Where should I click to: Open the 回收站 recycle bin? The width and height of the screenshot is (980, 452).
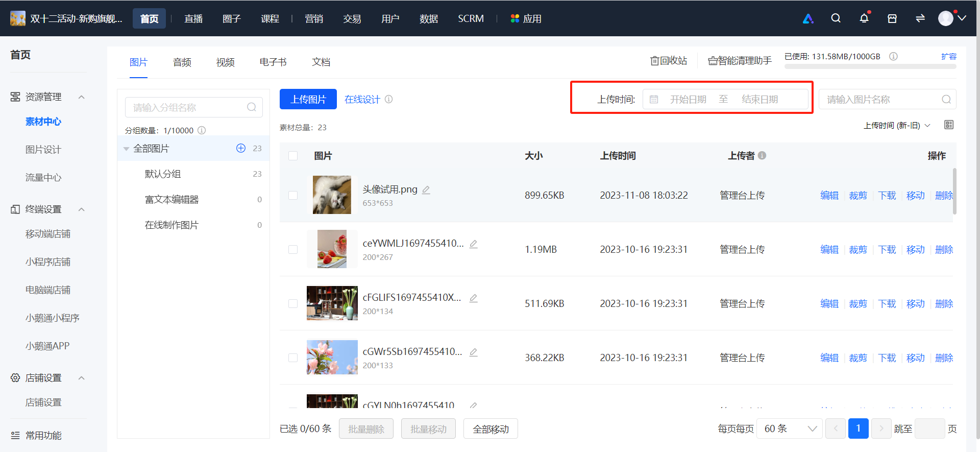point(669,61)
